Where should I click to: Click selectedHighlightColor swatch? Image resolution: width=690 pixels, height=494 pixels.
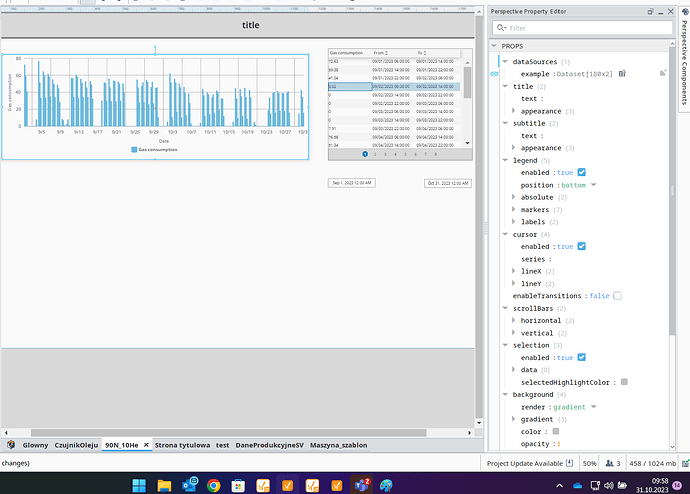624,382
